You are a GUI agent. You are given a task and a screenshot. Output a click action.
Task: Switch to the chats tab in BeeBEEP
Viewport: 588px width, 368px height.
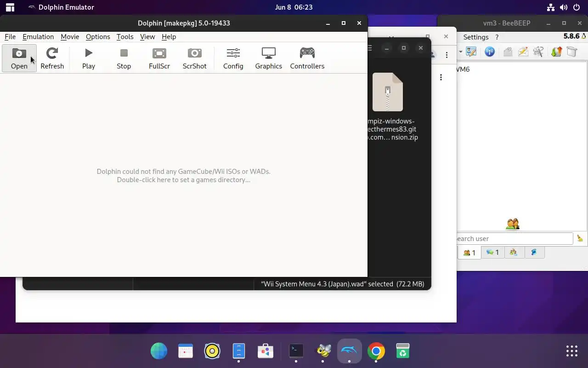coord(492,252)
